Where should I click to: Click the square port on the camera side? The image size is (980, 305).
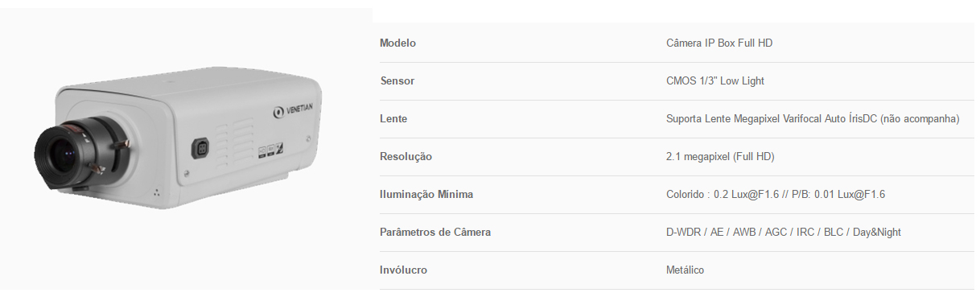coord(202,149)
